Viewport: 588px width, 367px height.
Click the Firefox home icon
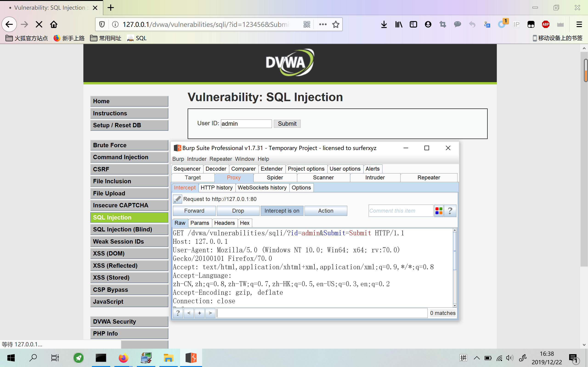54,24
